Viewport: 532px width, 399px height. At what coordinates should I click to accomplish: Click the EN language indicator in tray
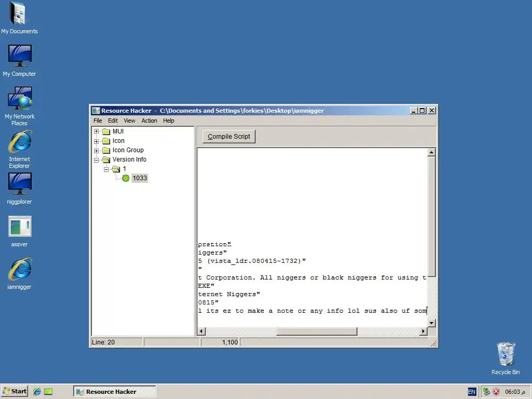(472, 392)
